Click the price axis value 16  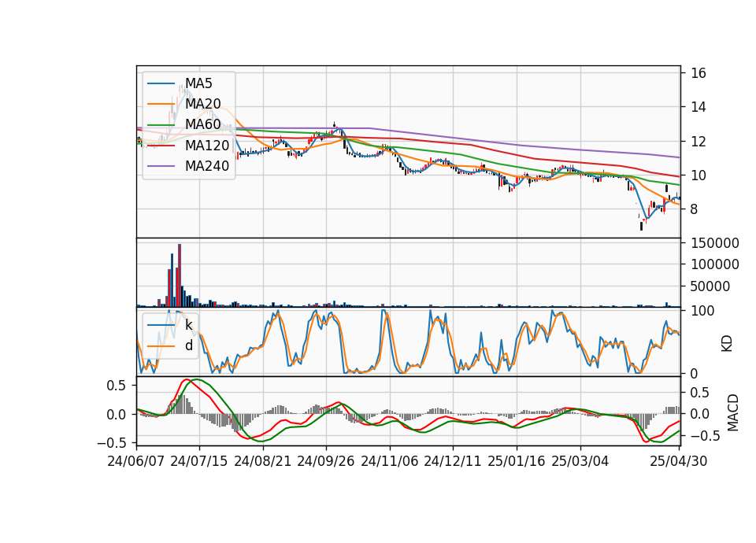click(699, 73)
